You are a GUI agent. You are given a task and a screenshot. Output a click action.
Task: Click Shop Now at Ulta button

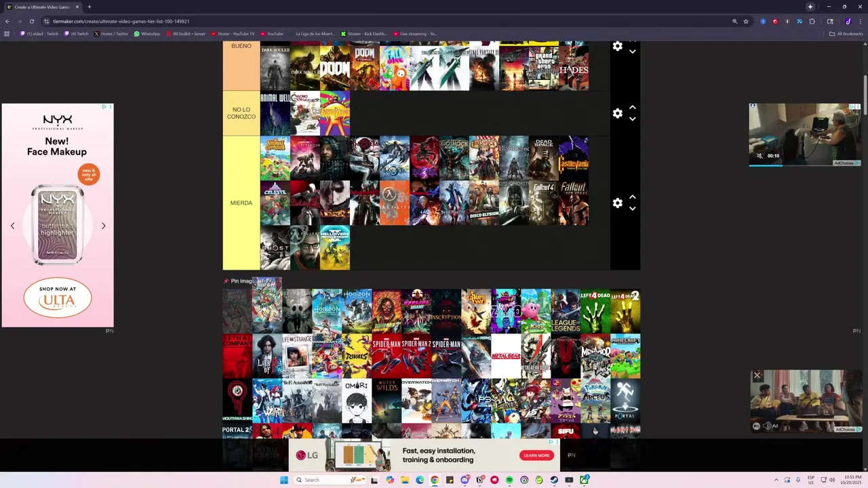click(58, 298)
